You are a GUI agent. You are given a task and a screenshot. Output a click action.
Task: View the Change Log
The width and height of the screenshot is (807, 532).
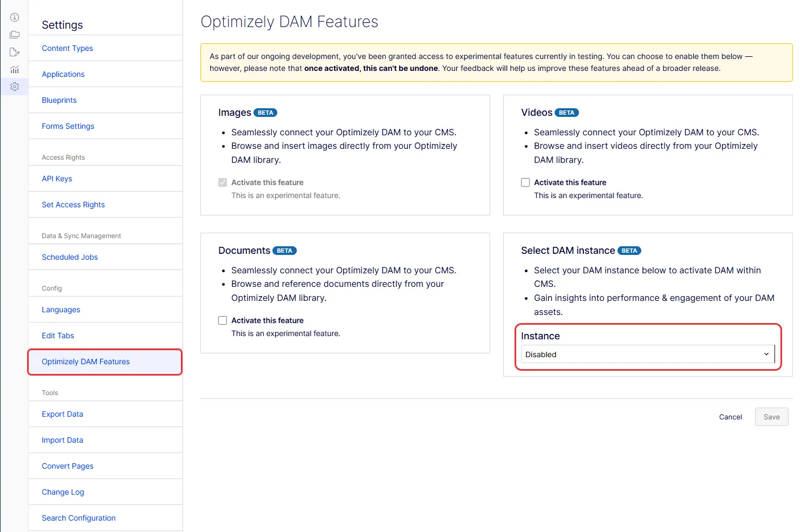pyautogui.click(x=63, y=492)
